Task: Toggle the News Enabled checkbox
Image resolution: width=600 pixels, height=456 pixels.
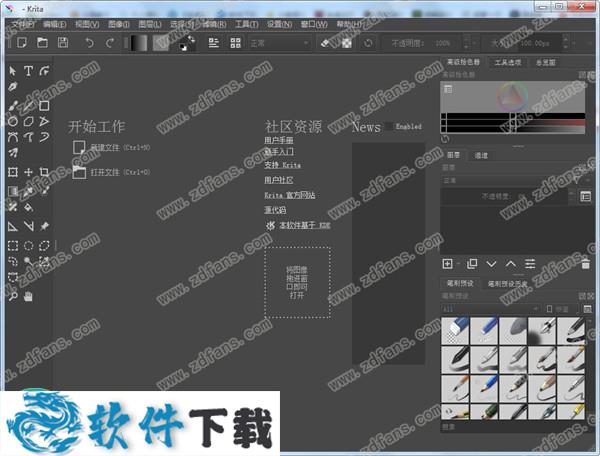Action: coord(388,127)
